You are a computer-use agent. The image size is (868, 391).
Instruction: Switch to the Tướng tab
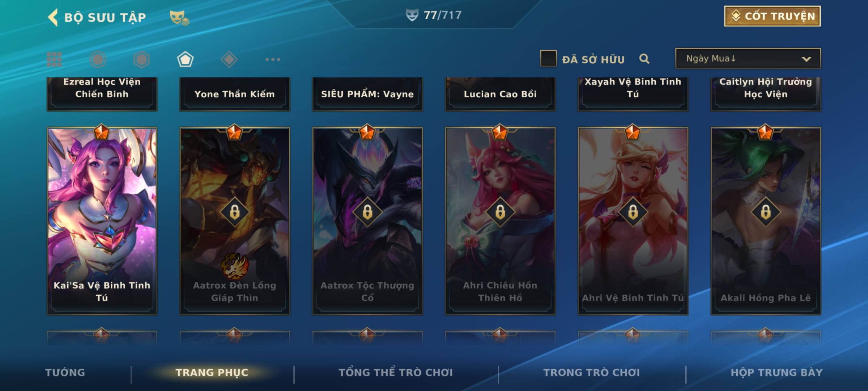click(x=65, y=373)
